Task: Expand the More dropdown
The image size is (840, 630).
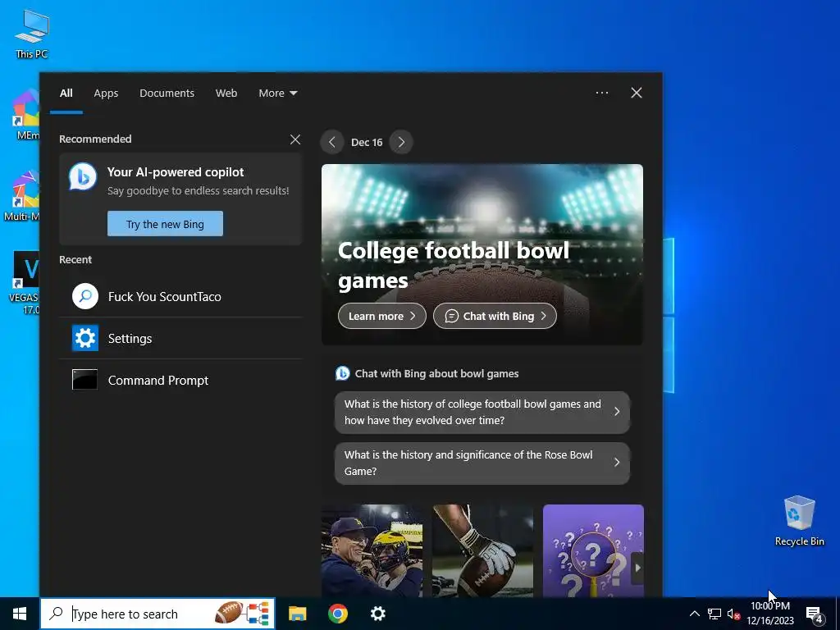Action: coord(277,93)
